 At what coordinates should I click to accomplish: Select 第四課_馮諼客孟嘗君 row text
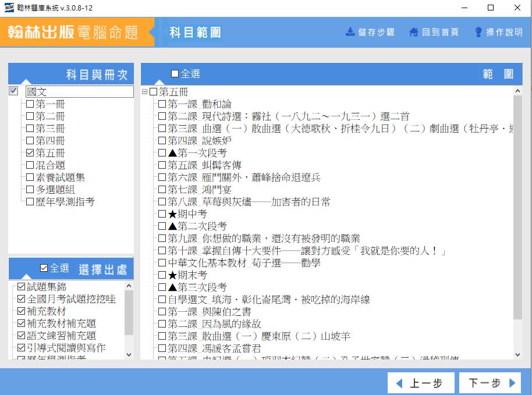tap(214, 348)
